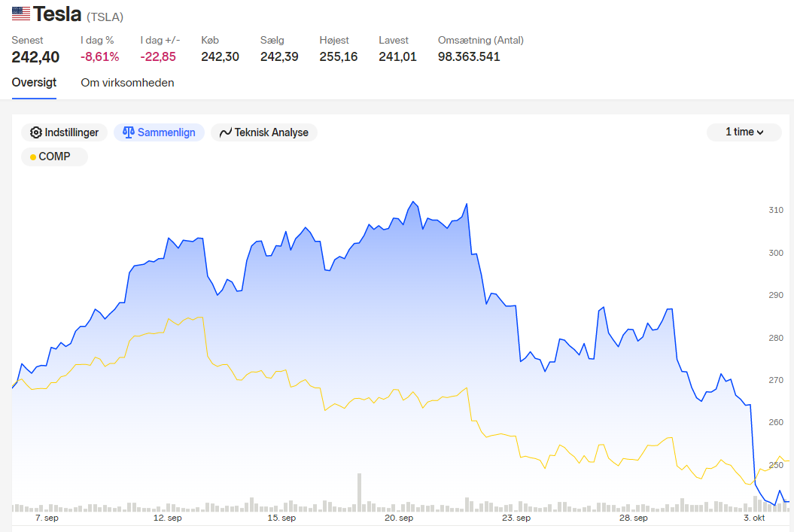Viewport: 794px width, 532px height.
Task: Click the 7. sep date axis label
Action: (47, 518)
